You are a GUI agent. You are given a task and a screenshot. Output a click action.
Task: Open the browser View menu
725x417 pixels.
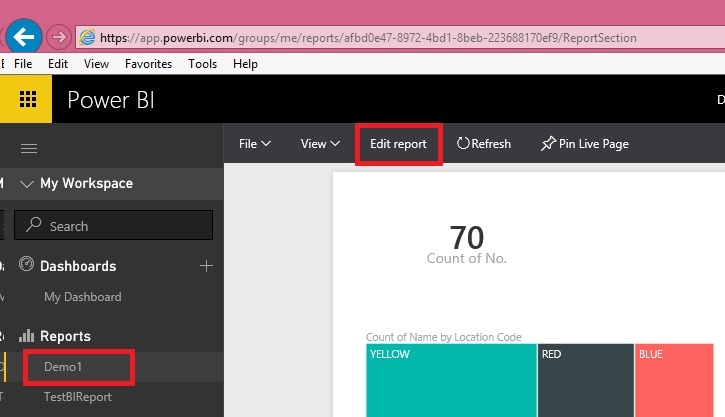pyautogui.click(x=96, y=64)
